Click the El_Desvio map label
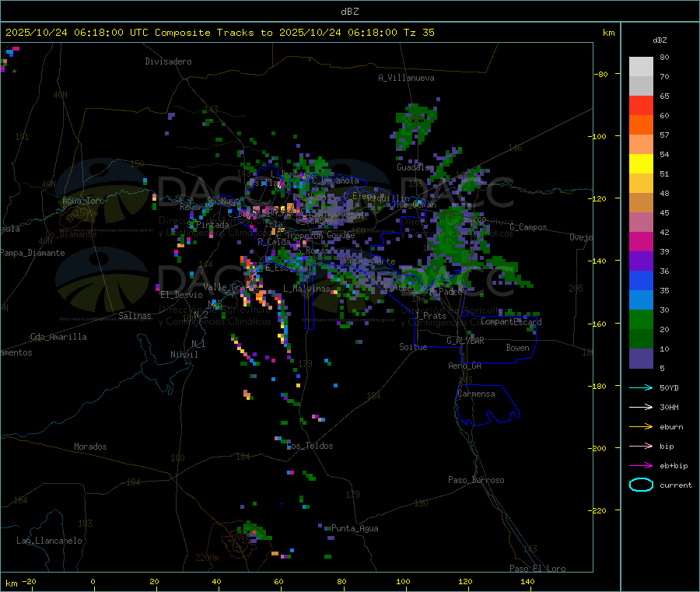The image size is (700, 592). tap(181, 295)
